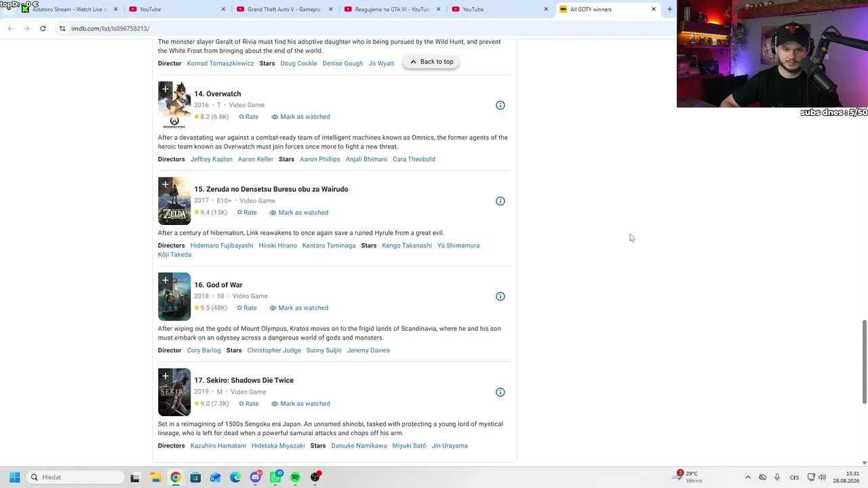Open Christopher Judge's page
868x488 pixels.
coord(274,350)
